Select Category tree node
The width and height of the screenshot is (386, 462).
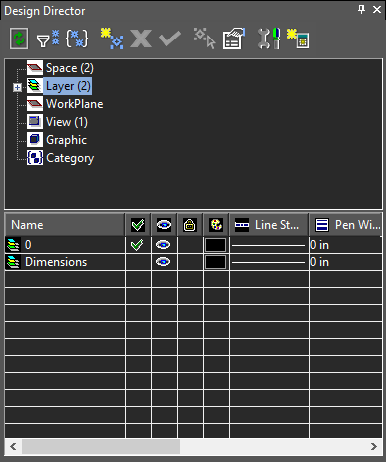[x=70, y=158]
